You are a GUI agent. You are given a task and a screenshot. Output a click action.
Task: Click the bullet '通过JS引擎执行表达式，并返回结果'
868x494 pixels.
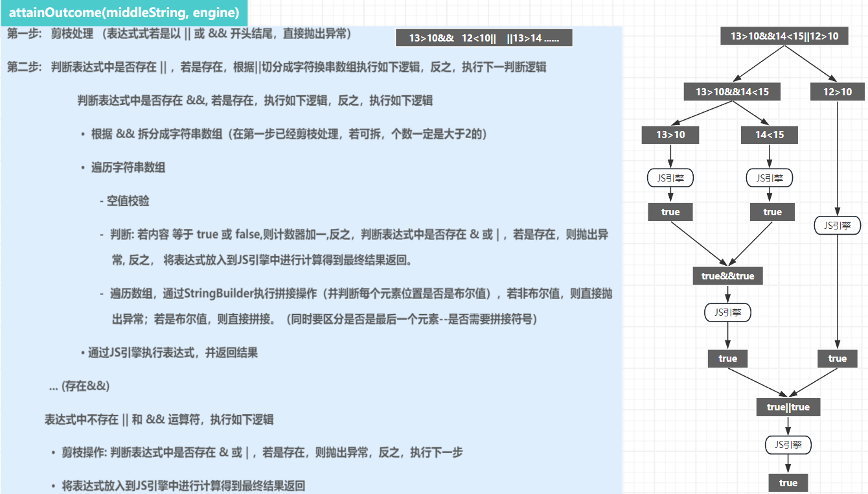169,353
